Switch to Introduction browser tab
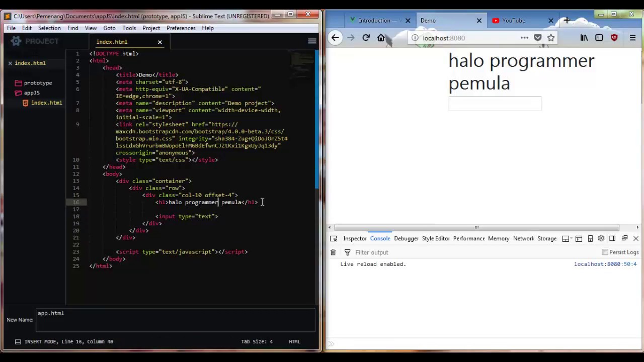The height and width of the screenshot is (362, 644). coord(377,21)
